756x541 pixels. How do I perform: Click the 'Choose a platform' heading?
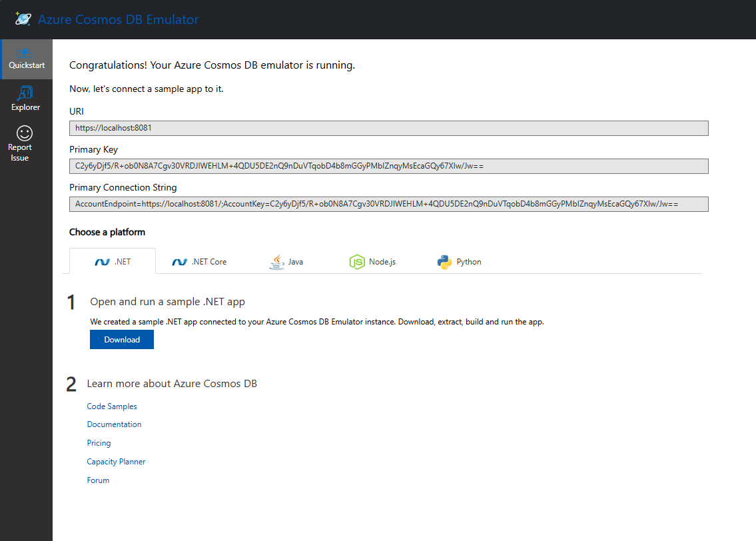click(x=107, y=232)
